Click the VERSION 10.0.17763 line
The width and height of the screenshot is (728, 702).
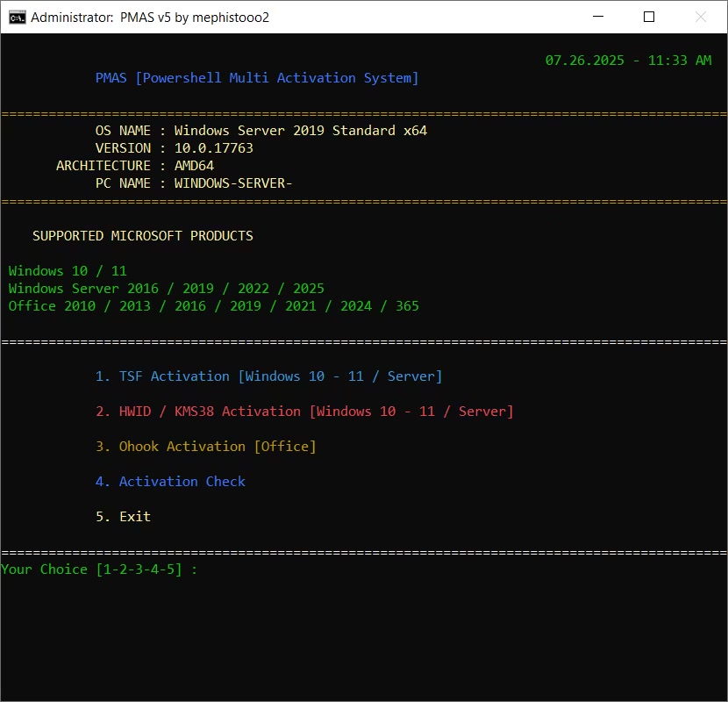click(174, 148)
